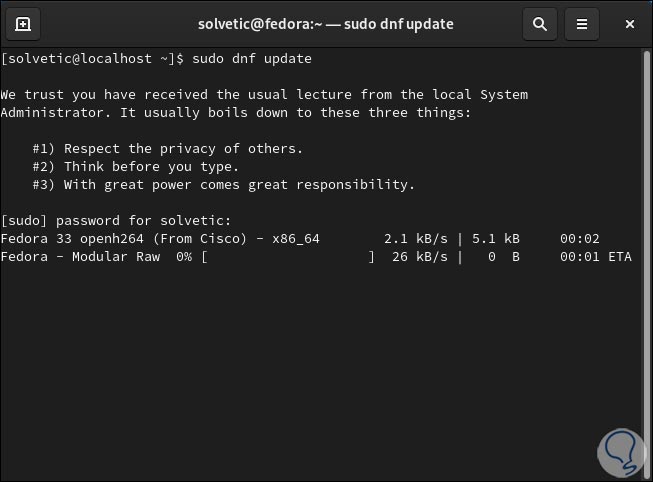This screenshot has height=482, width=653.
Task: Click the window title "sudo dnf update"
Action: tap(326, 24)
